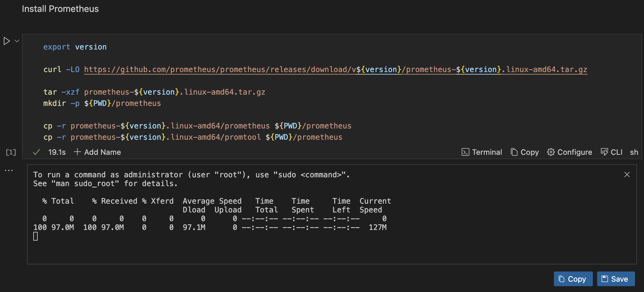Close the output panel with the X
The image size is (644, 292).
(627, 175)
